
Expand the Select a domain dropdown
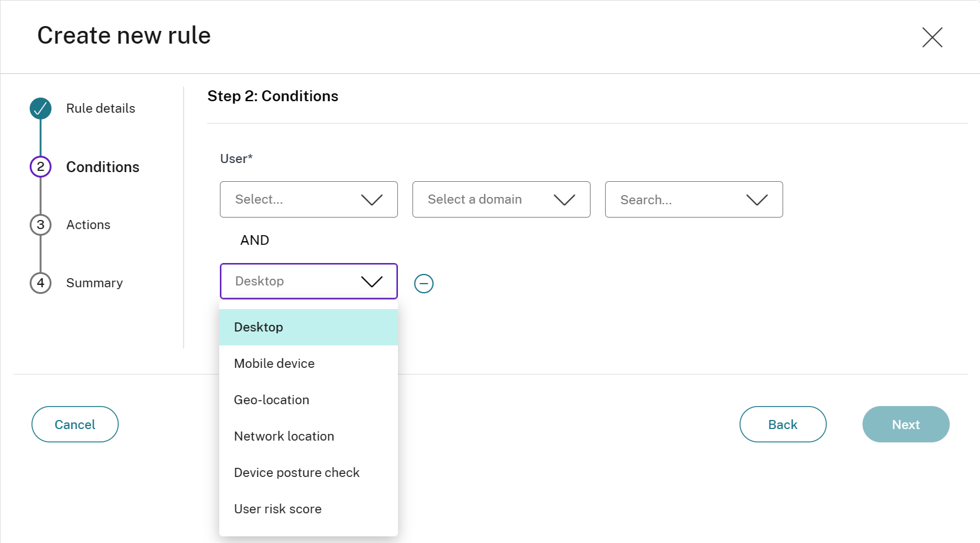(x=501, y=199)
